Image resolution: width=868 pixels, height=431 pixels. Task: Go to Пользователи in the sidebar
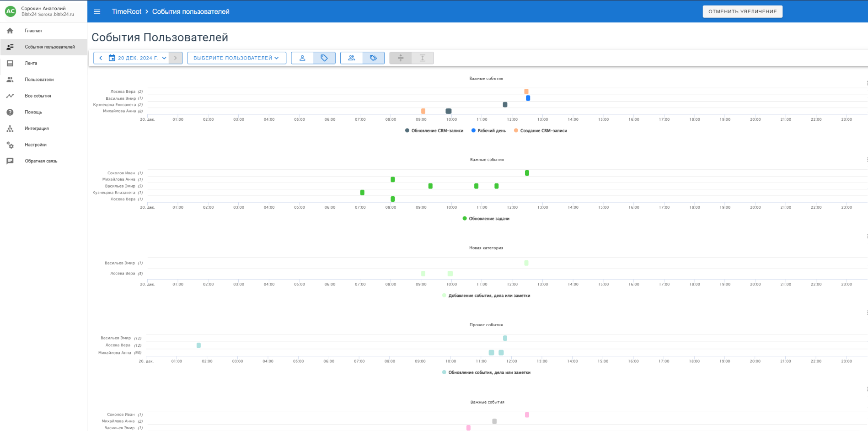(x=39, y=80)
